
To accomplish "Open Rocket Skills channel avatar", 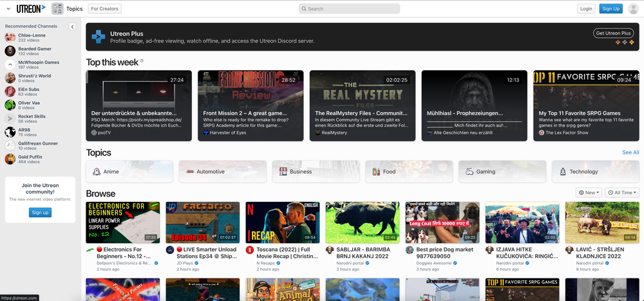I will tap(10, 118).
